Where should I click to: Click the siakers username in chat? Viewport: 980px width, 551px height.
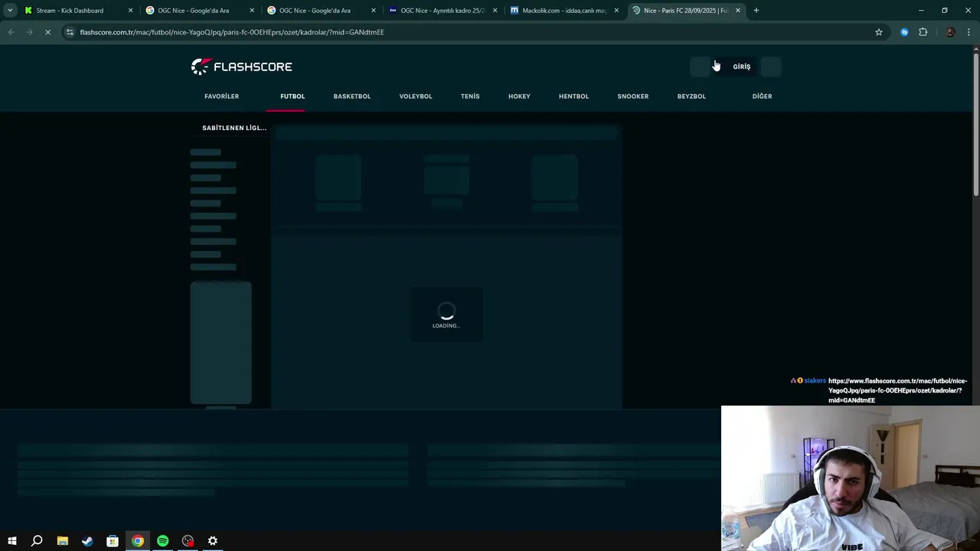click(815, 380)
